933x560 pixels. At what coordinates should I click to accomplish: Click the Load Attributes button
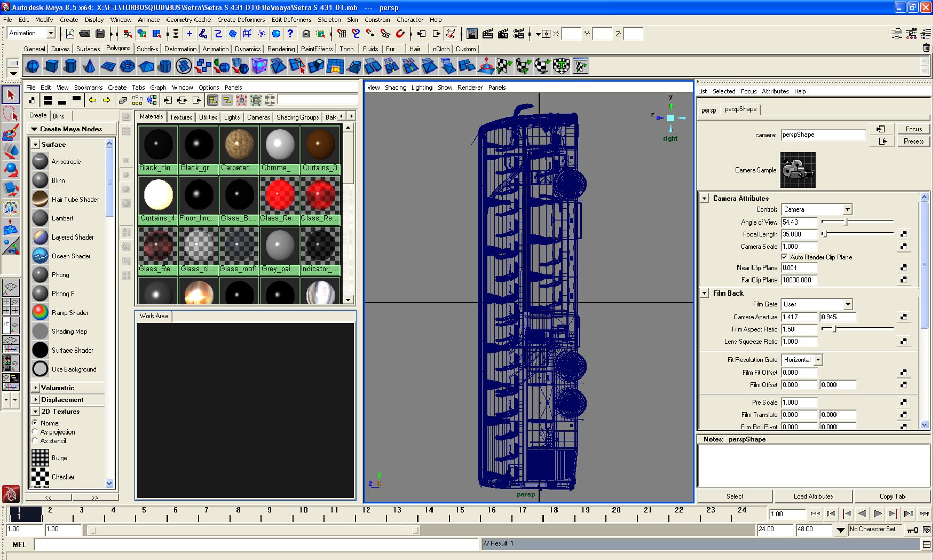coord(813,496)
